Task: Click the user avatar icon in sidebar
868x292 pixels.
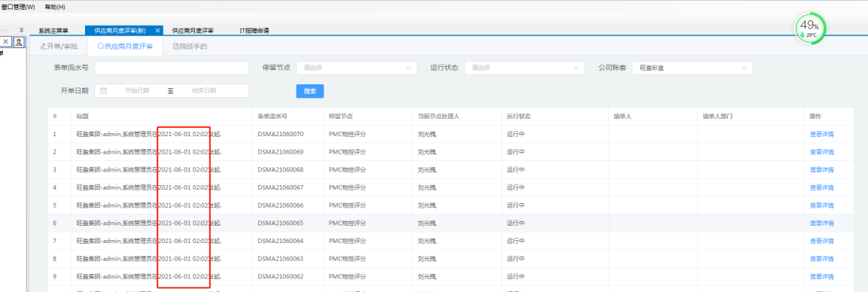Action: coord(20,41)
